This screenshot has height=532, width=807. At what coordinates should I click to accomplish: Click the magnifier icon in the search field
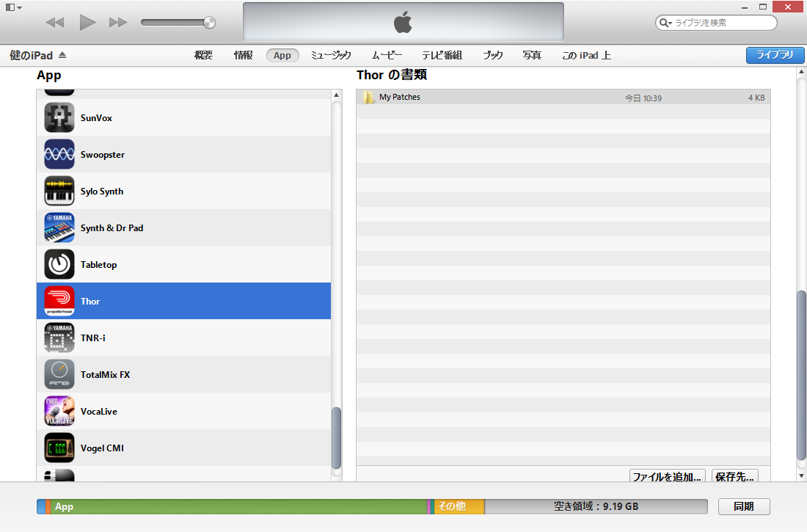pos(665,23)
